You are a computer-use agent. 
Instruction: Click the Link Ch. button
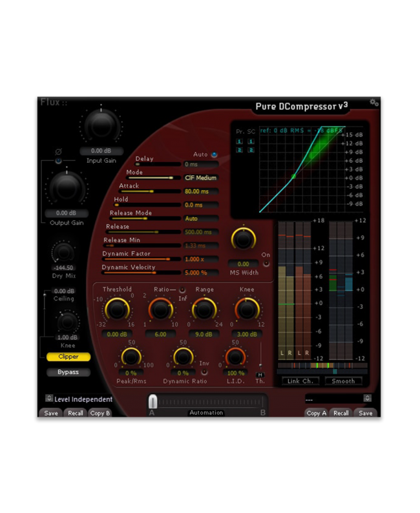[x=300, y=381]
